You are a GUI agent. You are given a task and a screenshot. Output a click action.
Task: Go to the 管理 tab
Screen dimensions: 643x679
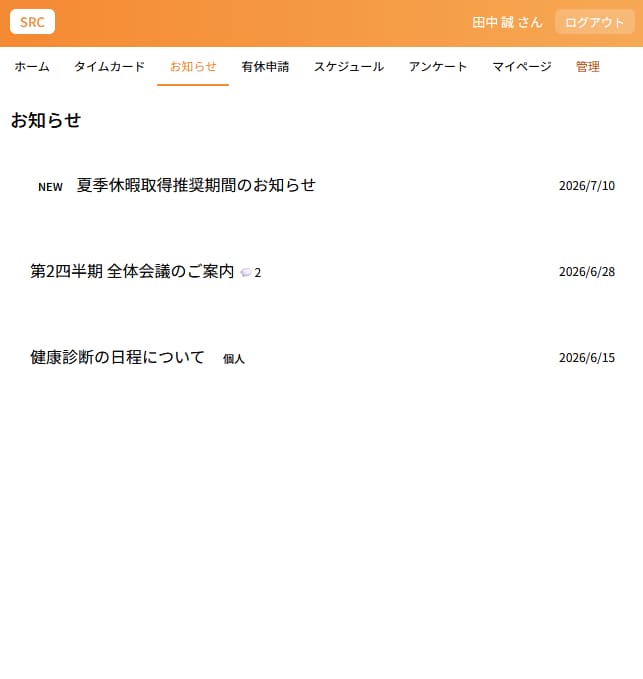pyautogui.click(x=588, y=67)
